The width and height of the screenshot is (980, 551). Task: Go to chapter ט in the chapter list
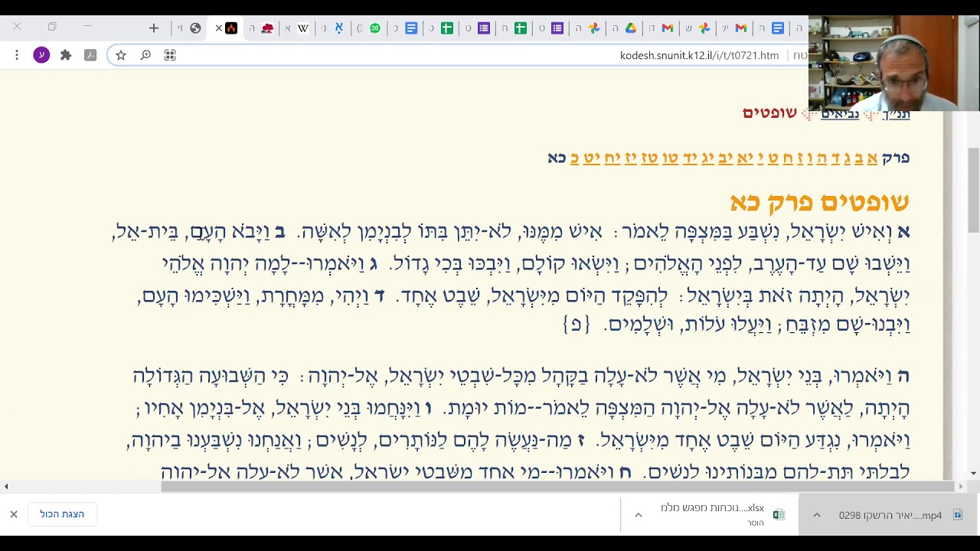(774, 158)
